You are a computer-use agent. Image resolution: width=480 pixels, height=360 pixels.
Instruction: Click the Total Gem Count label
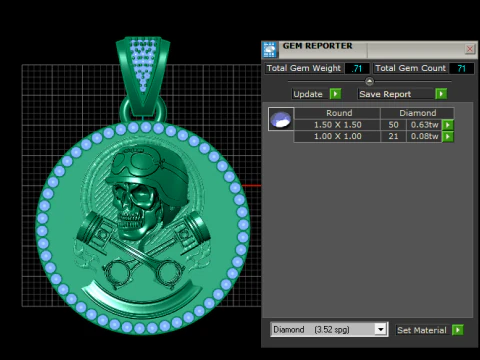click(410, 68)
